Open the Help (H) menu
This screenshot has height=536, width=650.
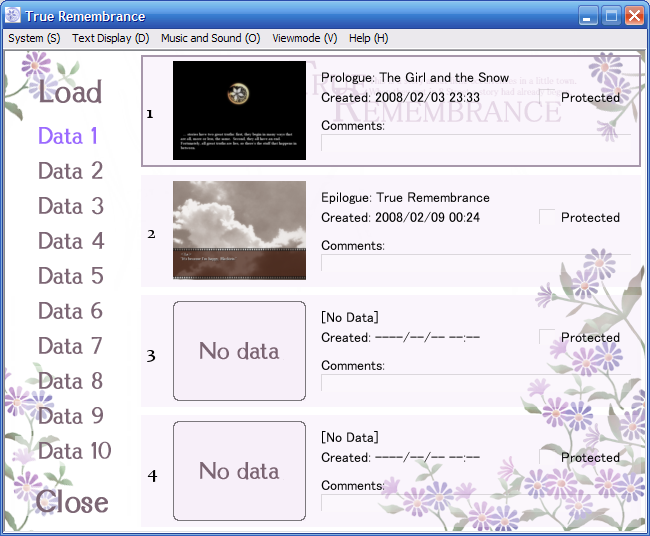pos(369,39)
